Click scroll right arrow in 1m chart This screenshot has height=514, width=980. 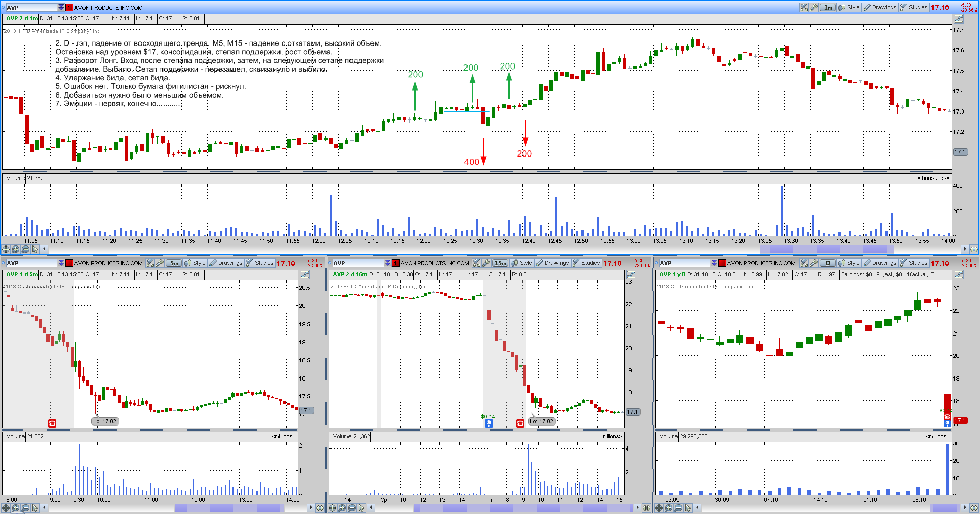pos(965,249)
